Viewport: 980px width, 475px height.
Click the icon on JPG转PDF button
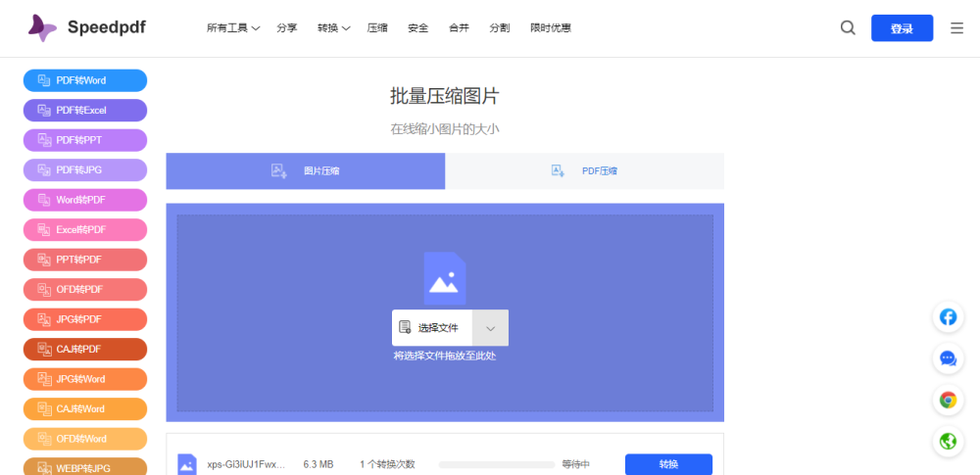(44, 319)
